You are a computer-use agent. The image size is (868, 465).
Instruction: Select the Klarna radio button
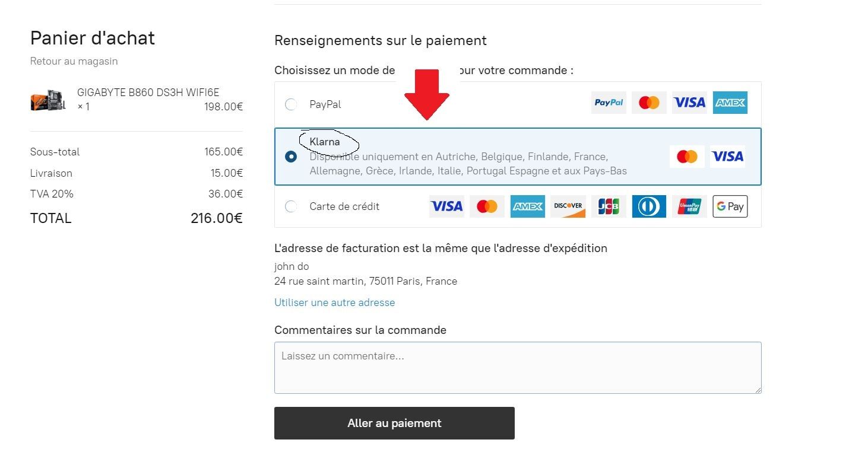tap(291, 157)
